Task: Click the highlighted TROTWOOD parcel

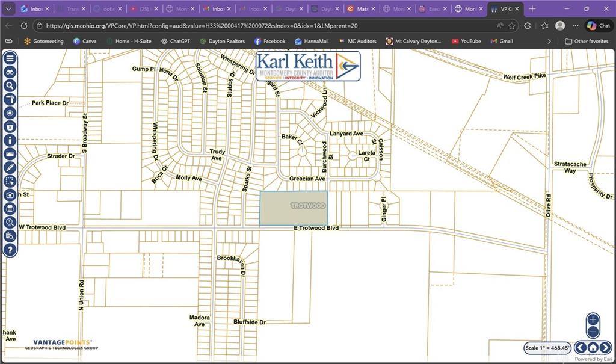Action: [293, 209]
